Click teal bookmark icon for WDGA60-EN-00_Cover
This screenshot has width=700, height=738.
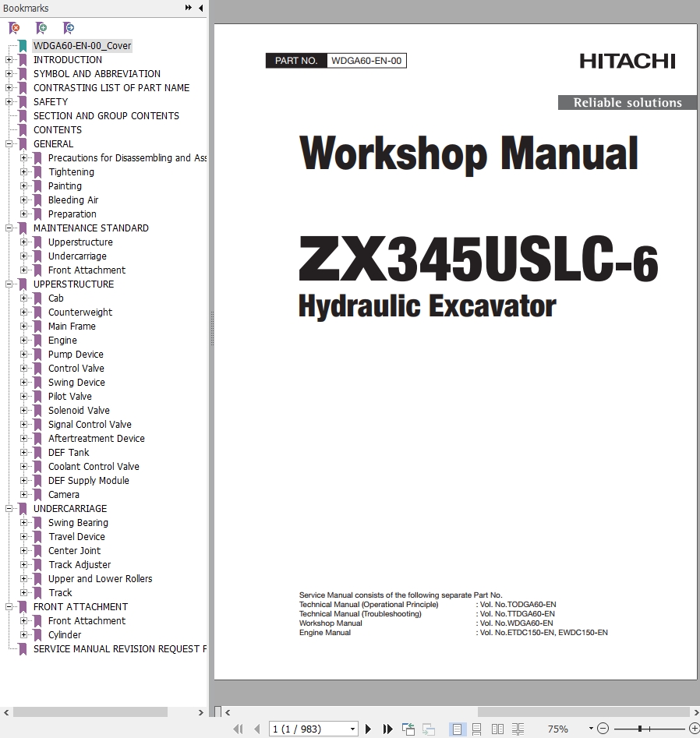(x=23, y=46)
